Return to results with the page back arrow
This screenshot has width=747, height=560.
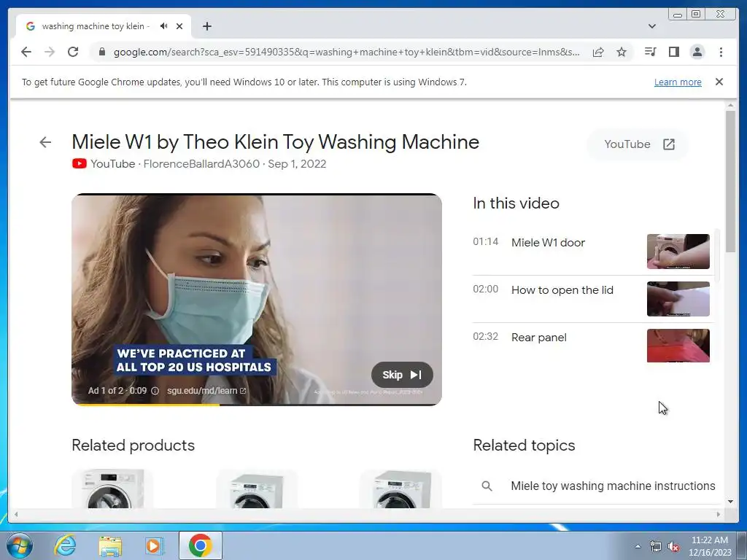click(45, 142)
